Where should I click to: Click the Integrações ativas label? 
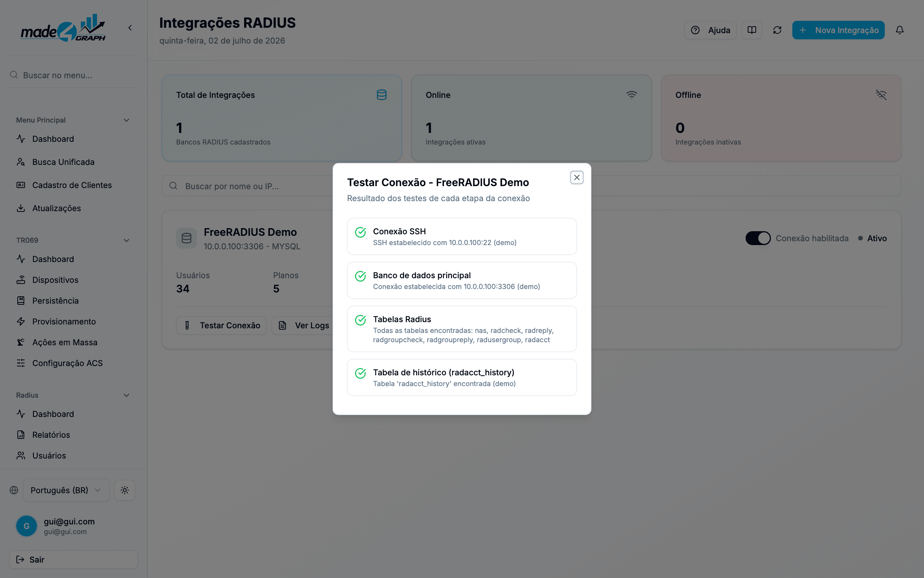tap(455, 142)
